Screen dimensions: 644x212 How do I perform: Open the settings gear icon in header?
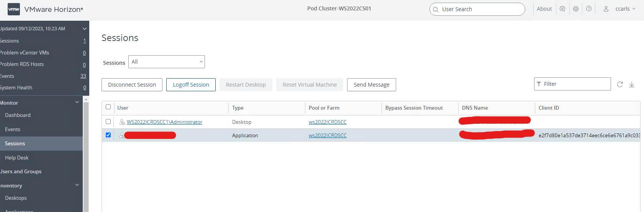(x=576, y=9)
